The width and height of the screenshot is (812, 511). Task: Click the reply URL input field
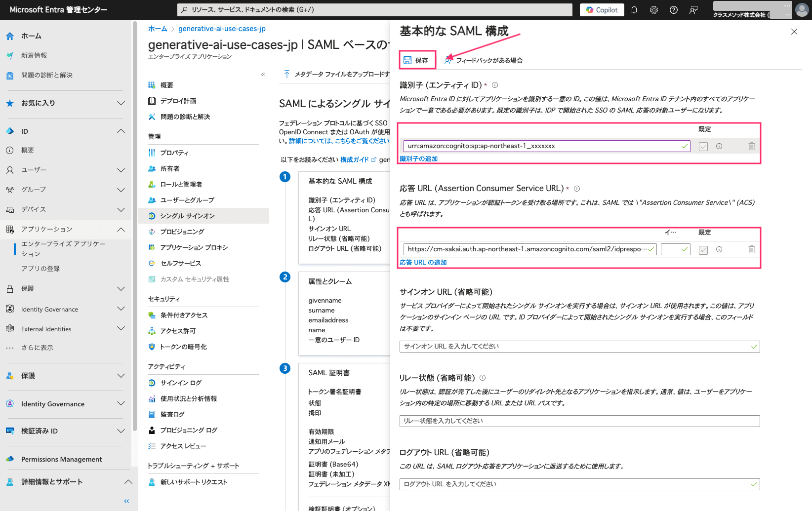pyautogui.click(x=530, y=249)
